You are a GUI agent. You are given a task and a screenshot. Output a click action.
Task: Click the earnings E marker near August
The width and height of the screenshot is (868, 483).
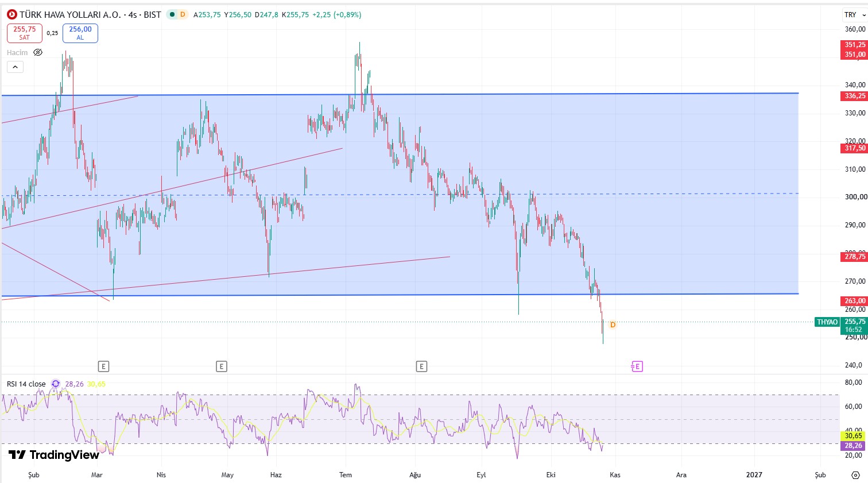[421, 366]
